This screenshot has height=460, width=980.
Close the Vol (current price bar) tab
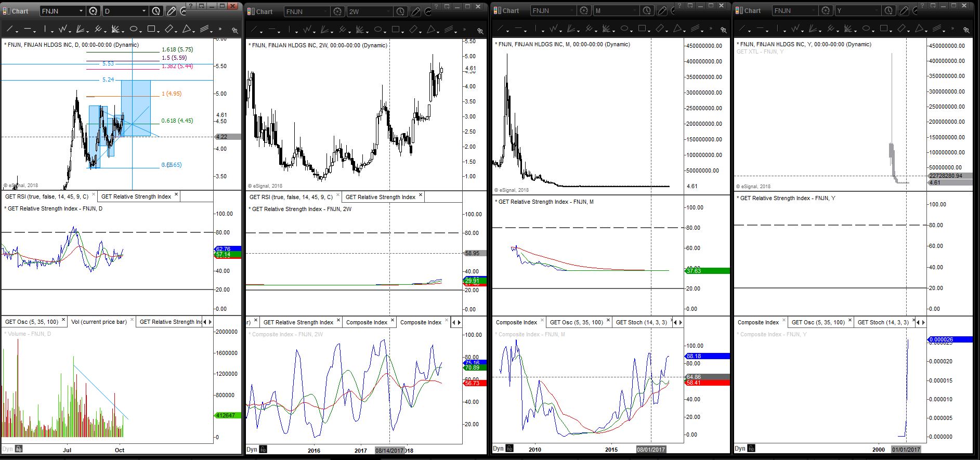click(132, 321)
